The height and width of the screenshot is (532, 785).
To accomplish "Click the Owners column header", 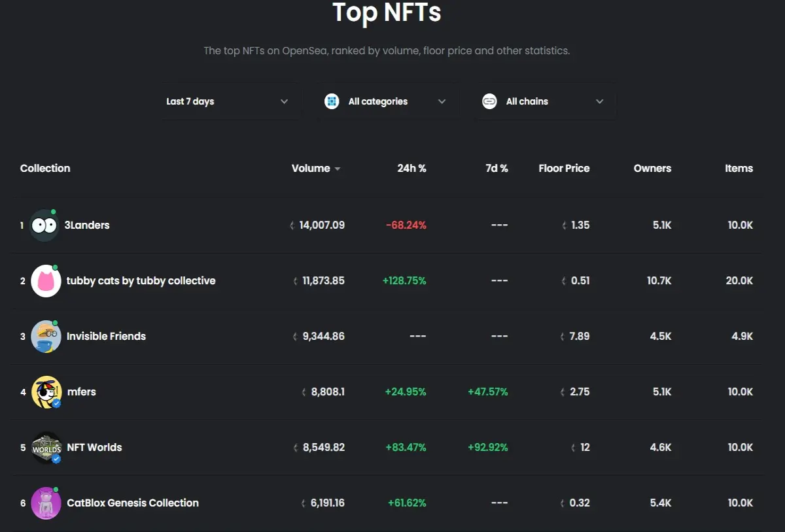I will pyautogui.click(x=652, y=168).
